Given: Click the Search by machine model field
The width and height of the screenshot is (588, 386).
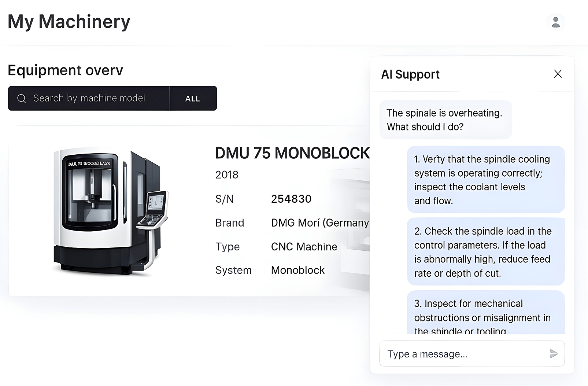Looking at the screenshot, I should tap(89, 98).
